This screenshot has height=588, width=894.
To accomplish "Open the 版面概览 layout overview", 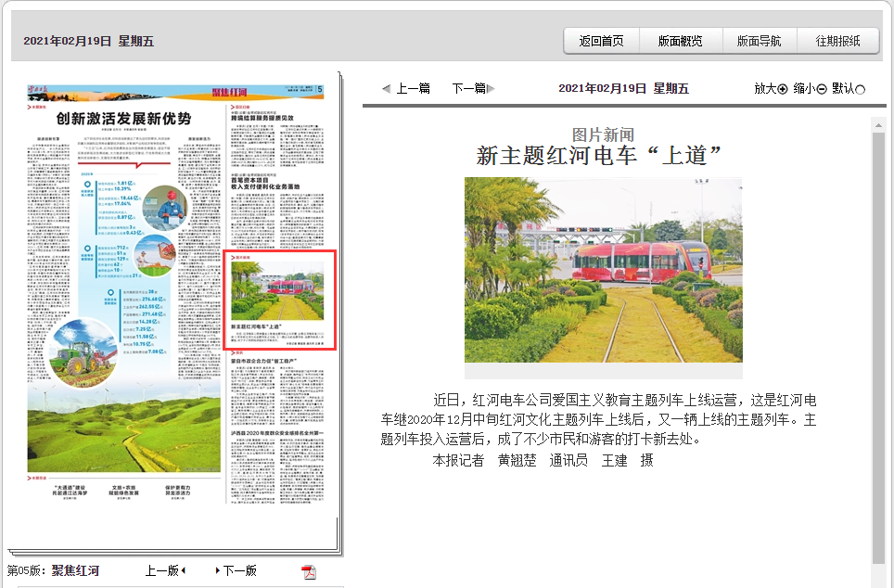I will point(683,42).
